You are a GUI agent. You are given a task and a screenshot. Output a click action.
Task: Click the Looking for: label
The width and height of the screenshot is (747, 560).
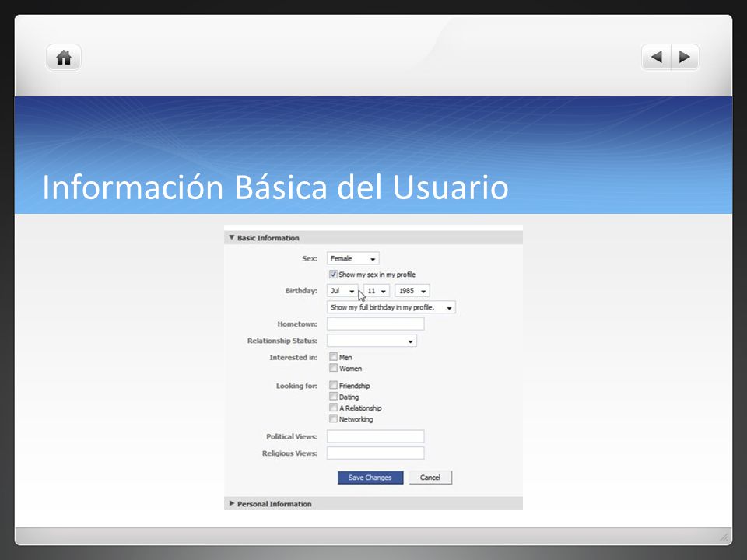tap(296, 386)
